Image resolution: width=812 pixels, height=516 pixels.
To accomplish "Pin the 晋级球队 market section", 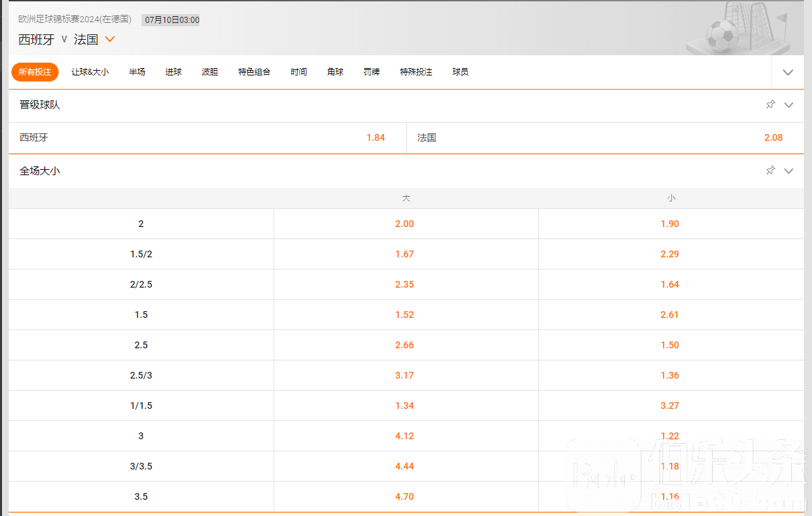I will [x=770, y=104].
